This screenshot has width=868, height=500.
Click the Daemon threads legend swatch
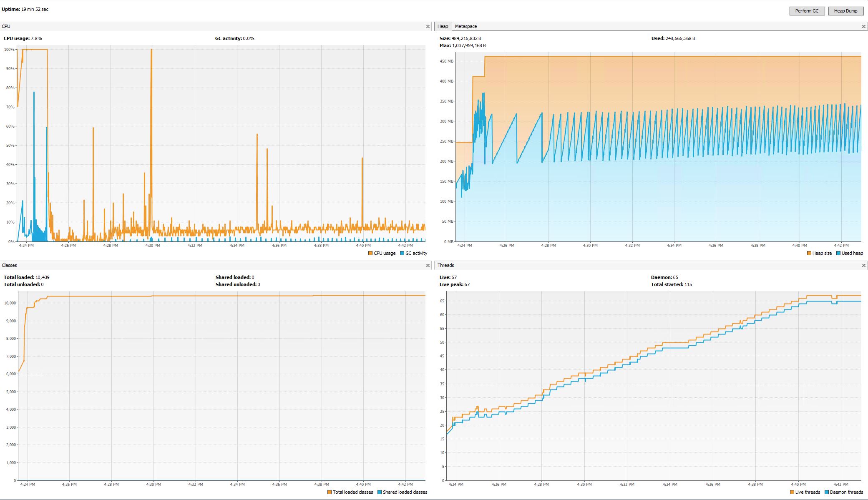pyautogui.click(x=827, y=492)
